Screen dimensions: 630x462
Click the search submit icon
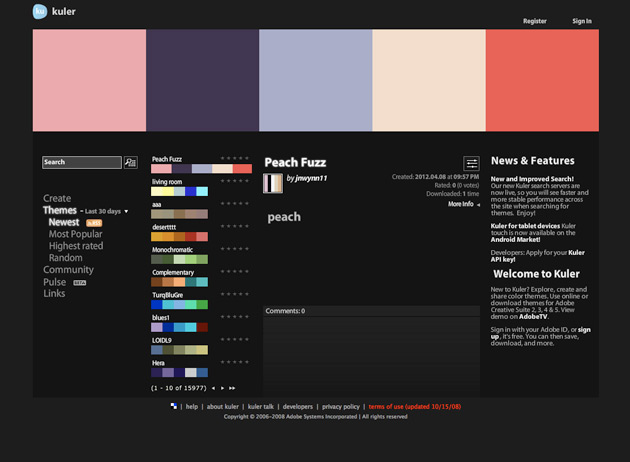tap(130, 162)
